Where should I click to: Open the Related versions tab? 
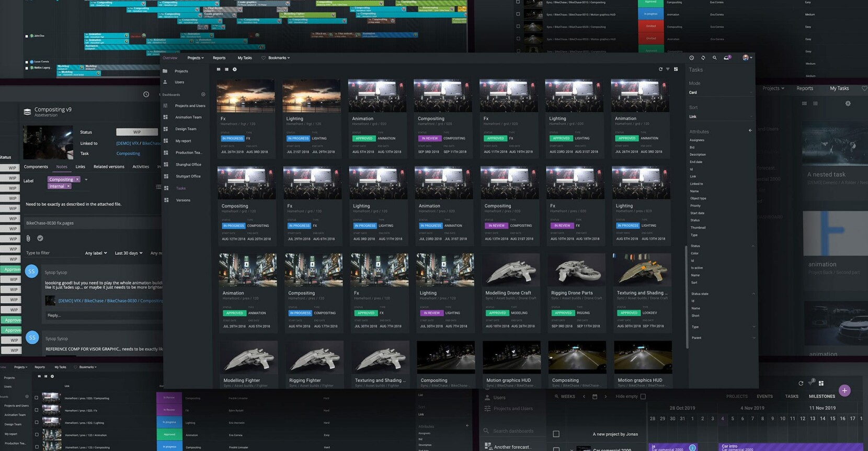[109, 167]
